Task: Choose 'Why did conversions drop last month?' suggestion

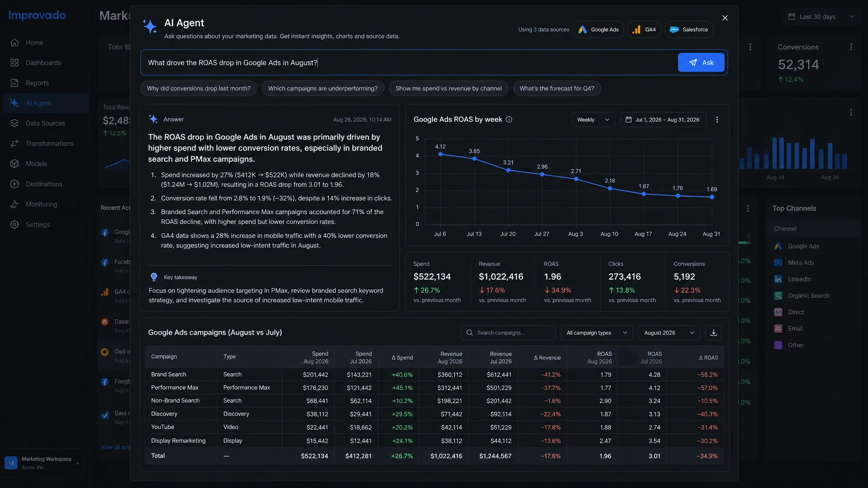Action: [x=199, y=88]
